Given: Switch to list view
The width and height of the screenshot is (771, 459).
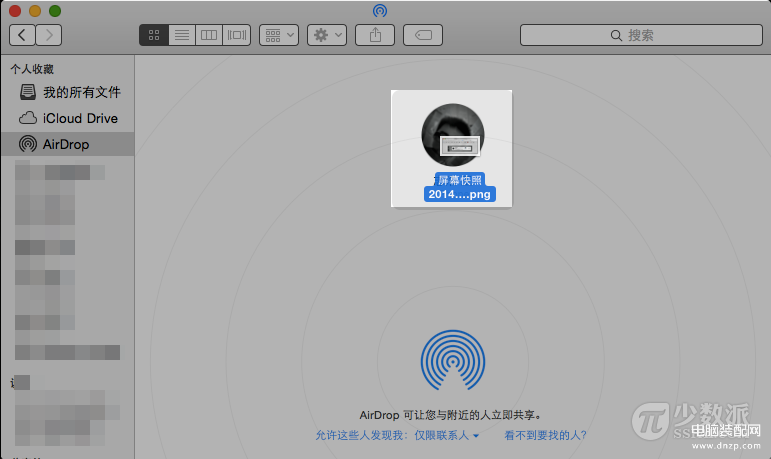Looking at the screenshot, I should pyautogui.click(x=182, y=35).
